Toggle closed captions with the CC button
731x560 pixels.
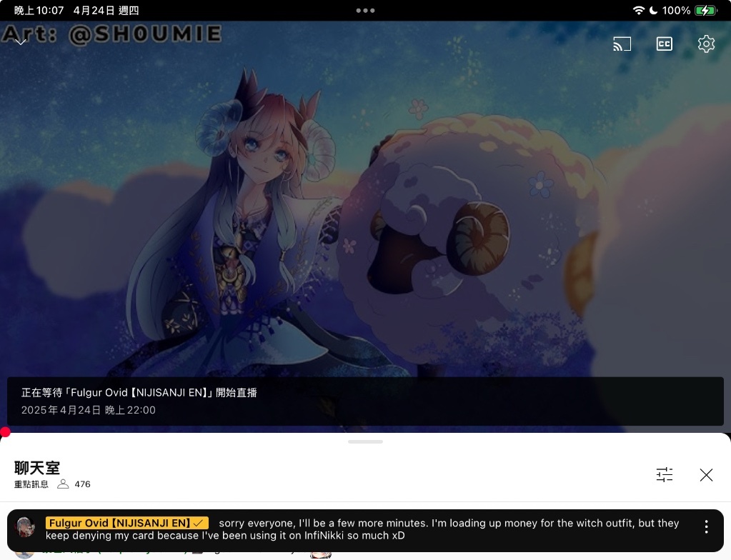[x=665, y=44]
